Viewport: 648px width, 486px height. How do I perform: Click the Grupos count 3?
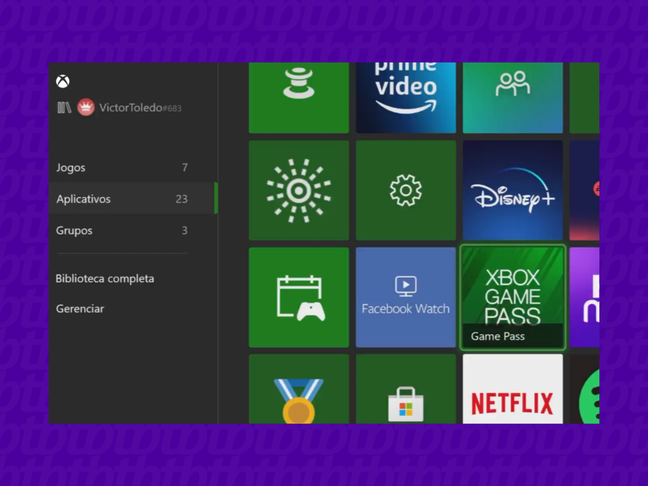pos(185,230)
